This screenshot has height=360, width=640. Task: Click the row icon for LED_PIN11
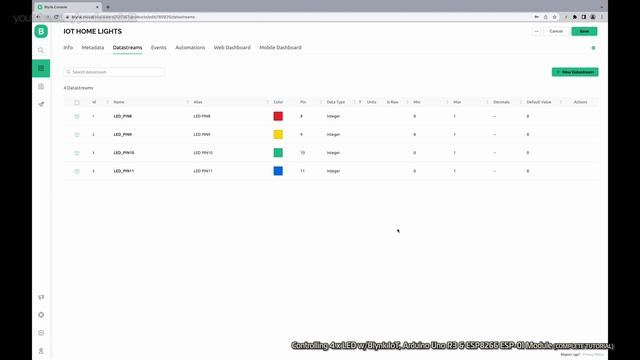77,171
